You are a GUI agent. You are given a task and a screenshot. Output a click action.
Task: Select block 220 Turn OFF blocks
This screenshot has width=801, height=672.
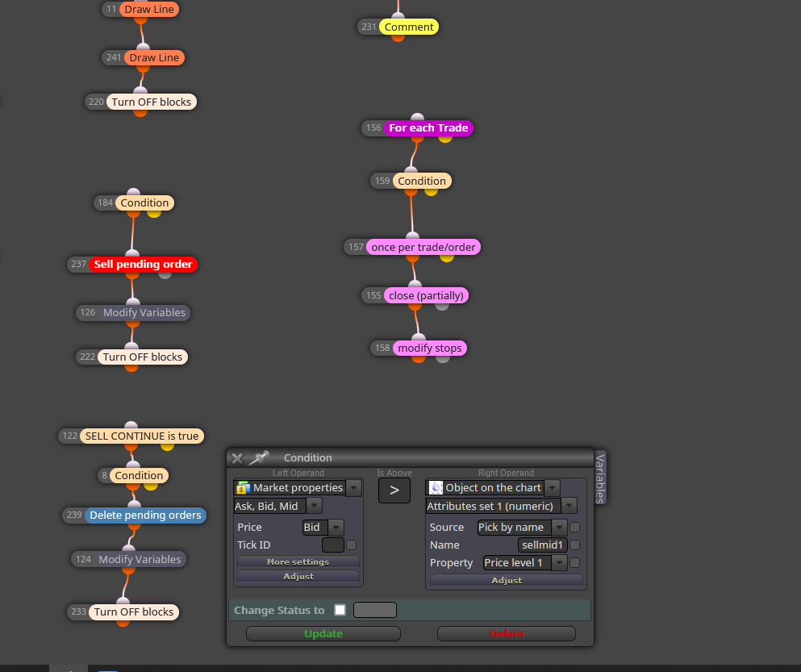[x=151, y=102]
